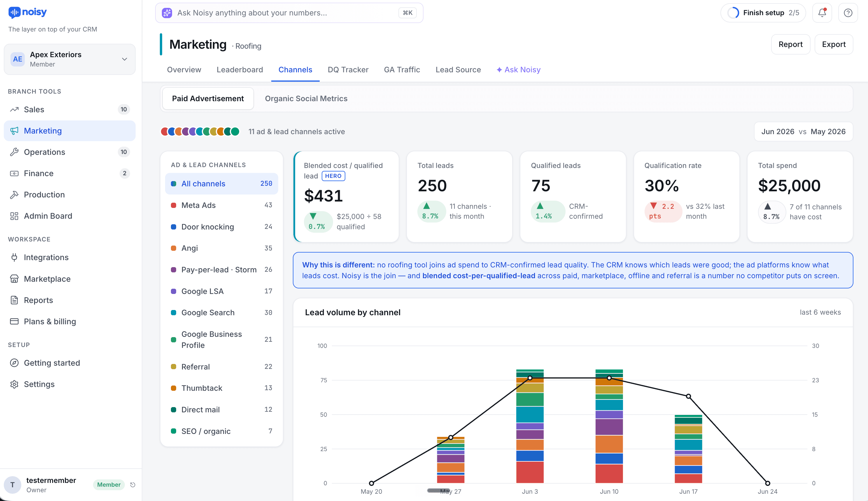
Task: Open Operations in the sidebar
Action: click(69, 152)
